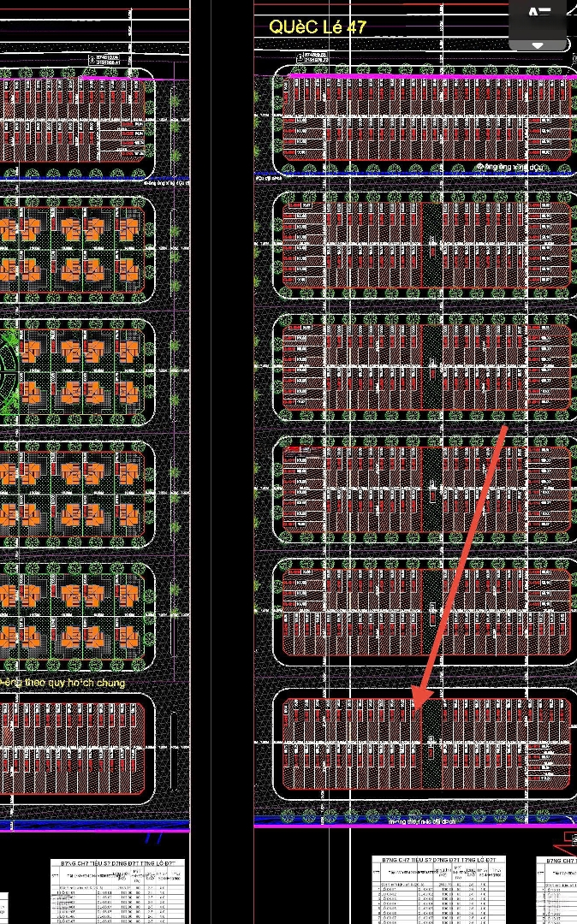Open the bottom-left lot data table
Image resolution: width=577 pixels, height=924 pixels.
click(118, 890)
